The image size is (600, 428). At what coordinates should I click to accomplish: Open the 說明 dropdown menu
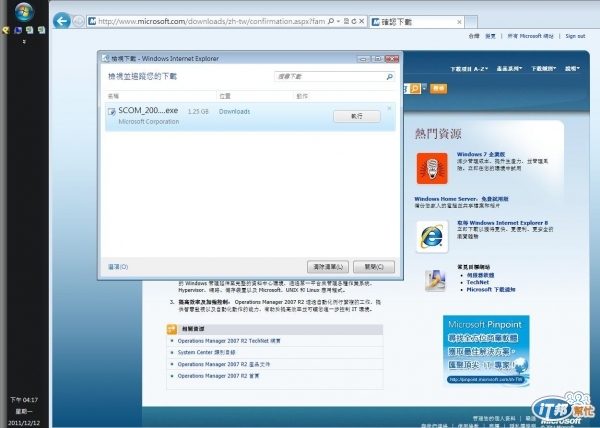(x=572, y=68)
